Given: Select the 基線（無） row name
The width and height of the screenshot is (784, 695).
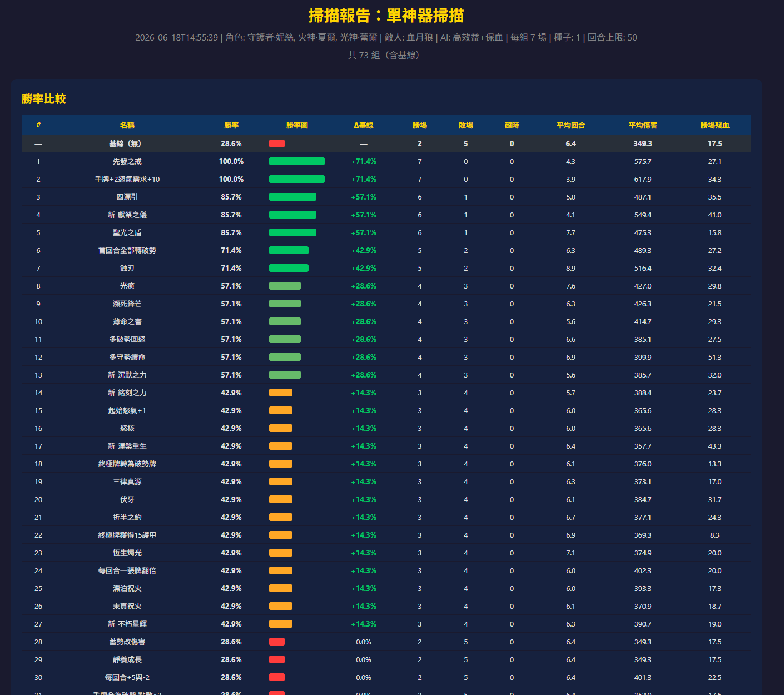Looking at the screenshot, I should point(127,143).
